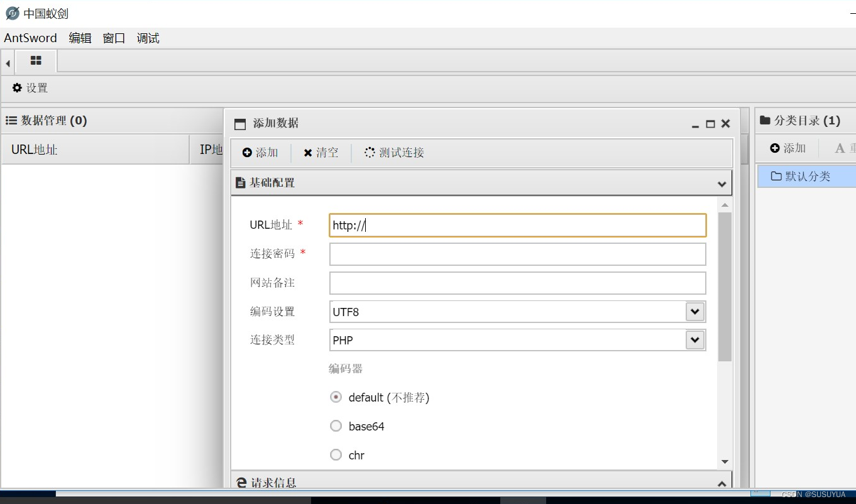Select the default (不推荐) encoder radio

tap(336, 397)
